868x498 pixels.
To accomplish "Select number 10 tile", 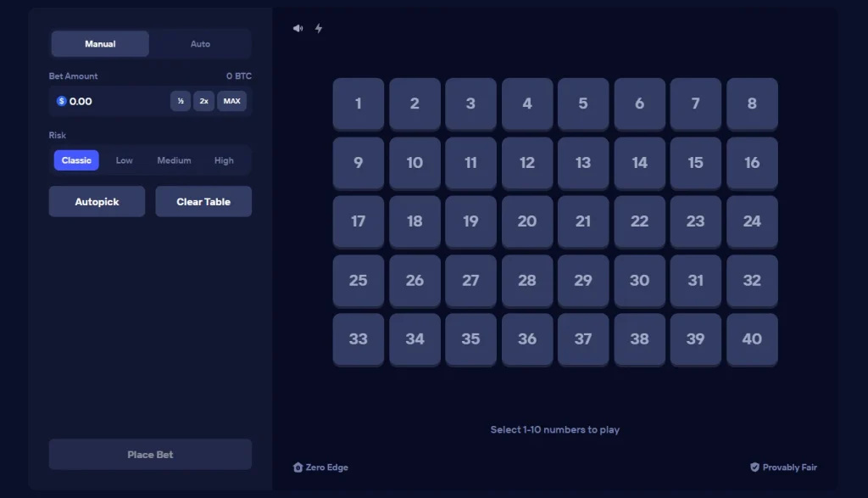I will pos(415,163).
